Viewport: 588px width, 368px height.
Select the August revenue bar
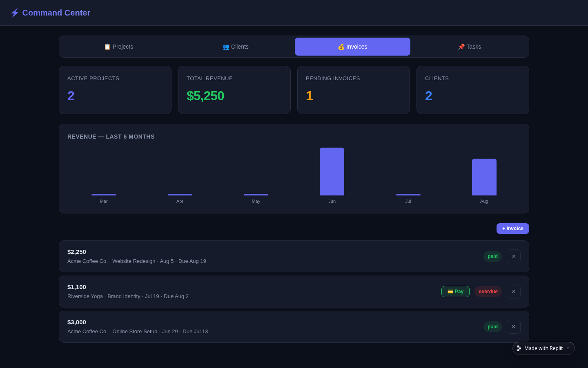484,177
